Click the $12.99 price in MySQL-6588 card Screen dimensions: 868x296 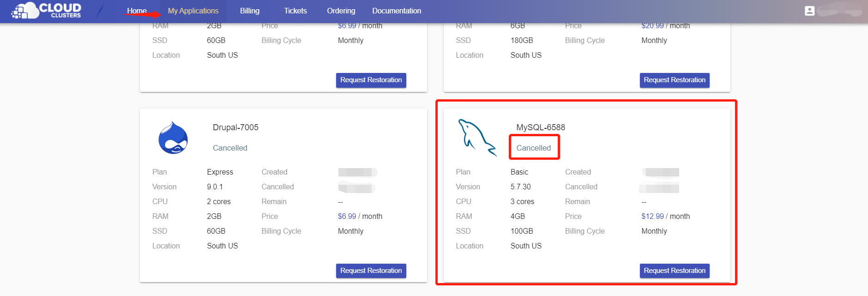click(x=652, y=216)
